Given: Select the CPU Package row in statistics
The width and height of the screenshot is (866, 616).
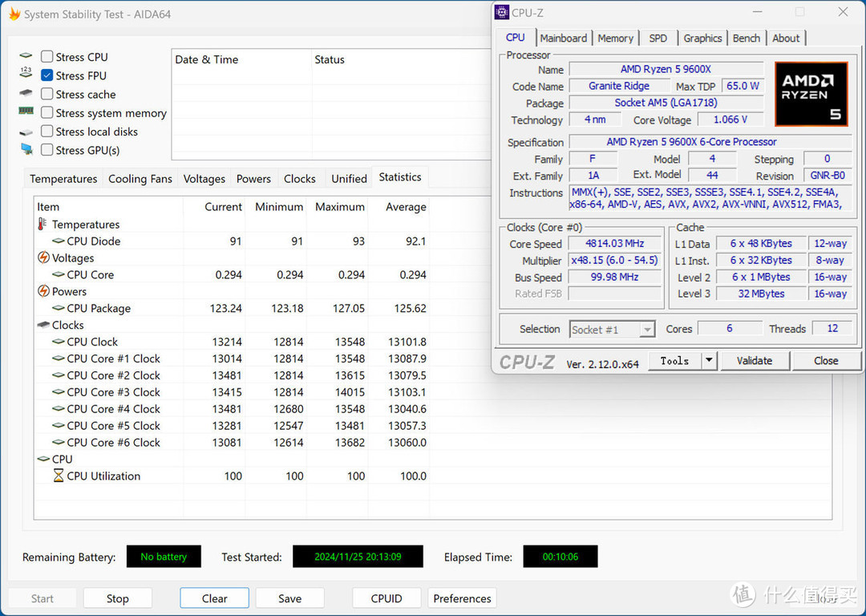Looking at the screenshot, I should [x=99, y=308].
